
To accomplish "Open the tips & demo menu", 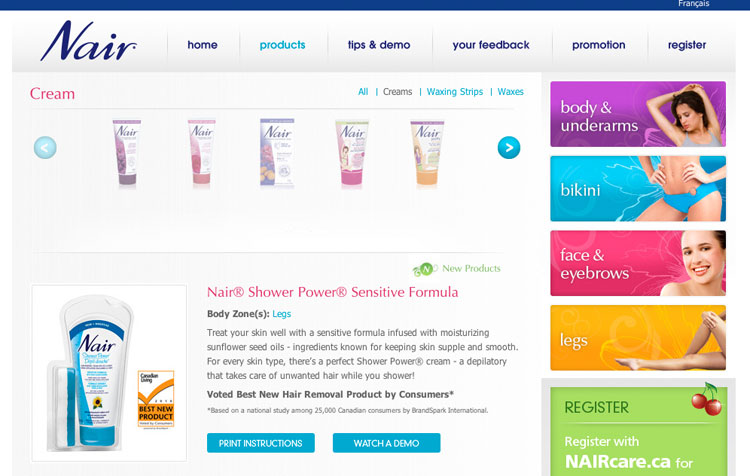I will 379,45.
